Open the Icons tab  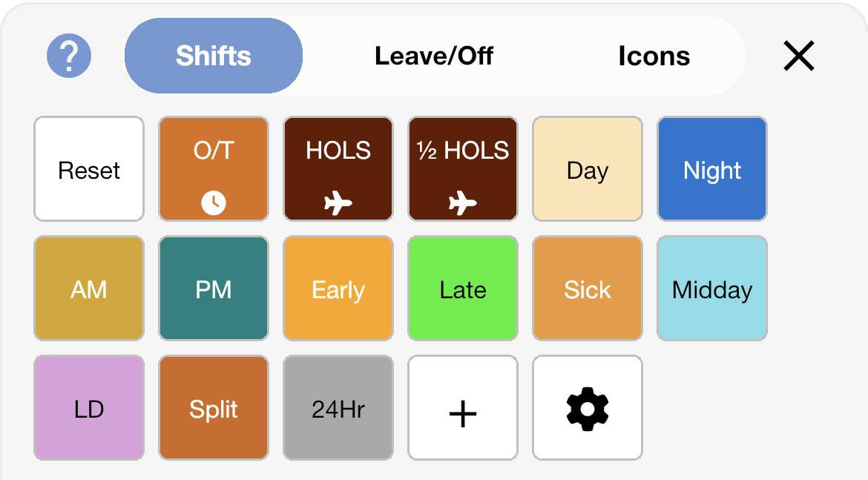(654, 55)
